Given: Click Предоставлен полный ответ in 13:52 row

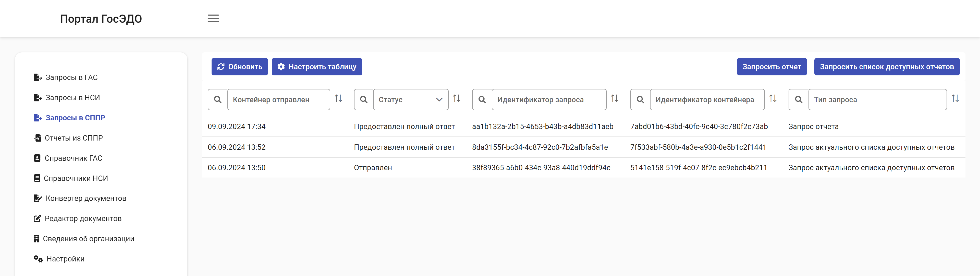Looking at the screenshot, I should pyautogui.click(x=405, y=147).
